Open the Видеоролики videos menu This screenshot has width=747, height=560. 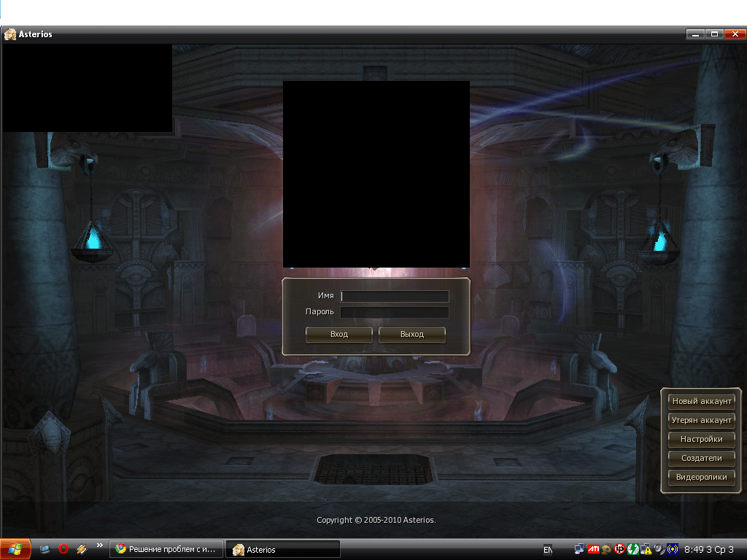click(701, 477)
